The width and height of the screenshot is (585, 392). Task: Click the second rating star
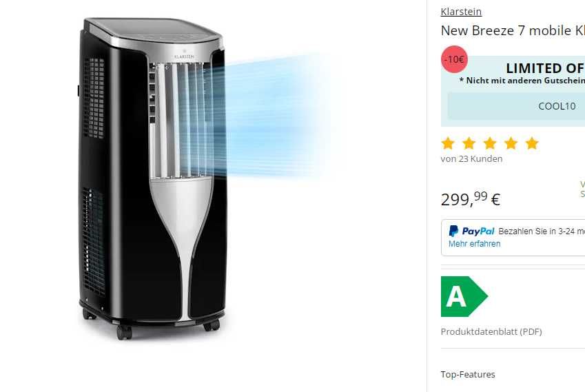(469, 143)
